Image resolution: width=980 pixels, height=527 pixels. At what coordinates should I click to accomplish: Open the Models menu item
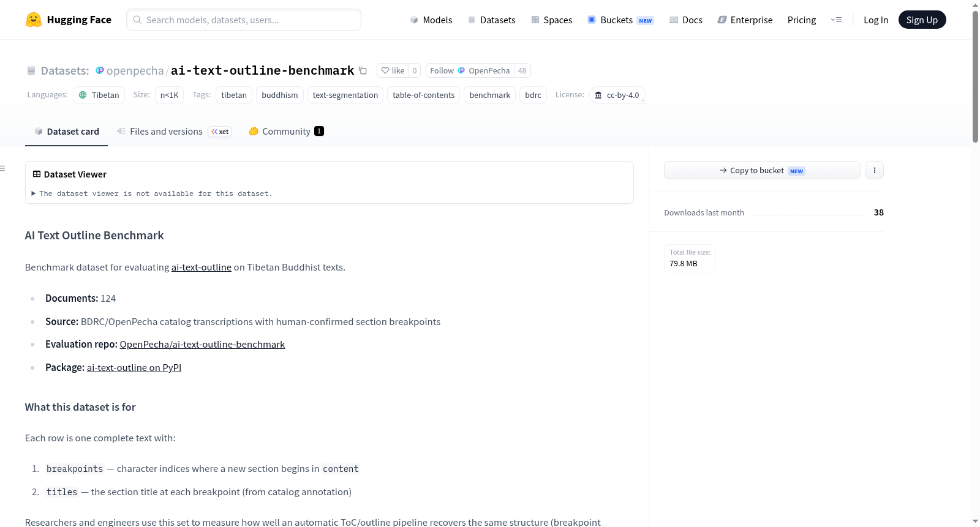click(x=431, y=20)
